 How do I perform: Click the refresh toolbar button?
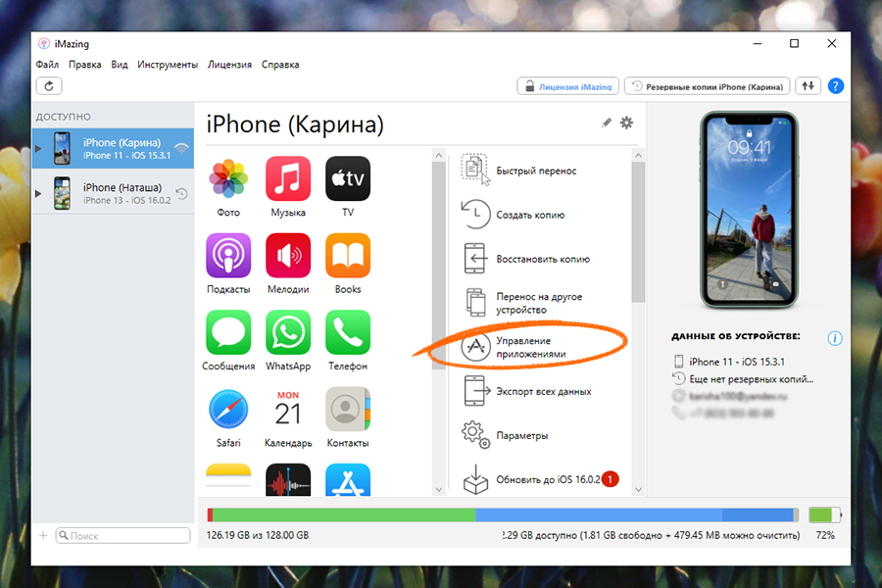coord(49,86)
